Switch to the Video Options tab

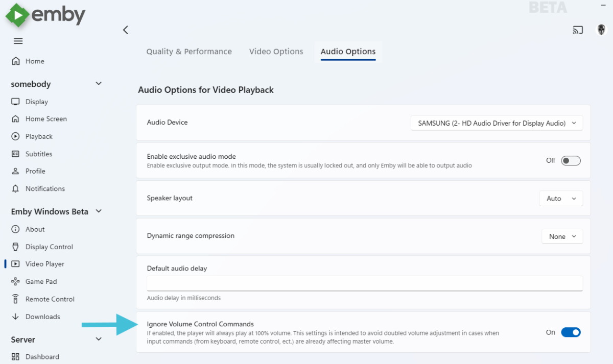(x=276, y=52)
